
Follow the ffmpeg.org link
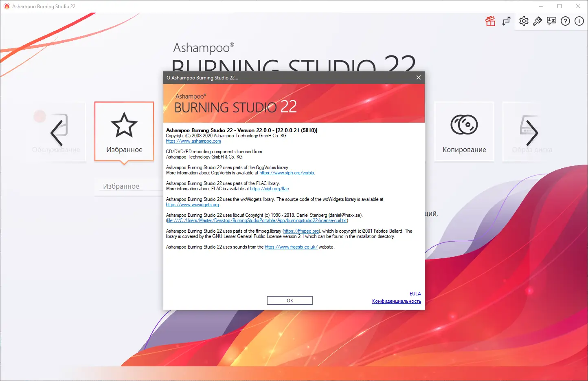pos(301,231)
